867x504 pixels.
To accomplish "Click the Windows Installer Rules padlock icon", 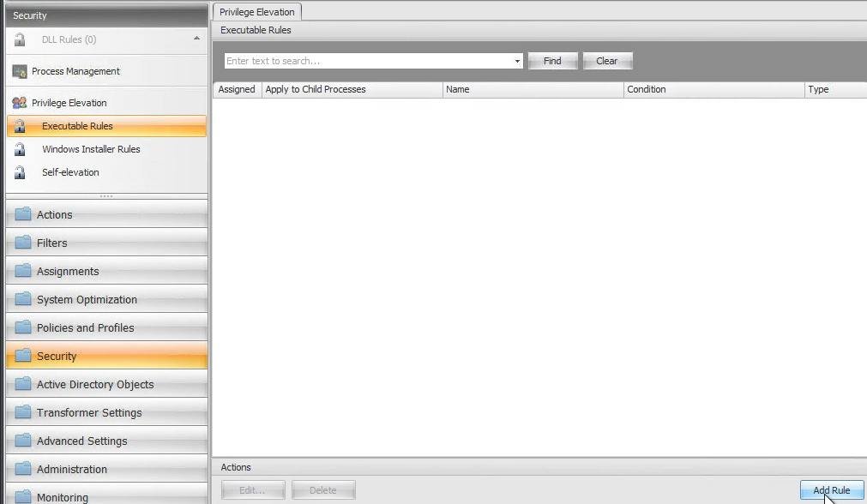I will tap(20, 149).
